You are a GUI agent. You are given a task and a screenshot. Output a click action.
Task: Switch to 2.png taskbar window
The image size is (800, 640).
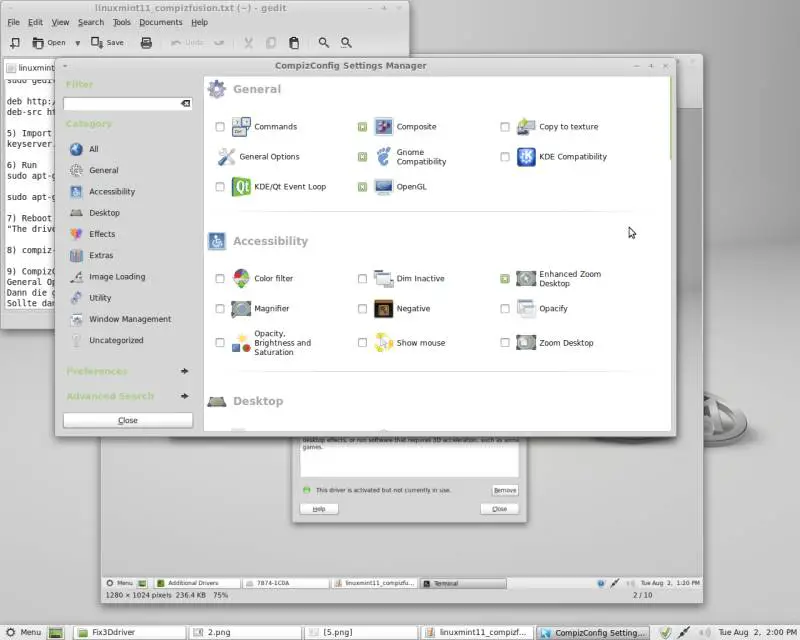click(246, 632)
